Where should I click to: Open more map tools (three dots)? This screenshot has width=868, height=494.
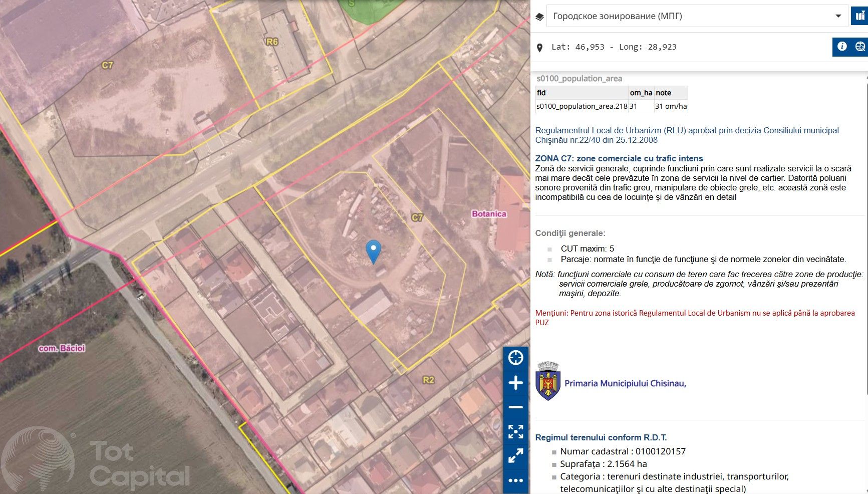[515, 480]
